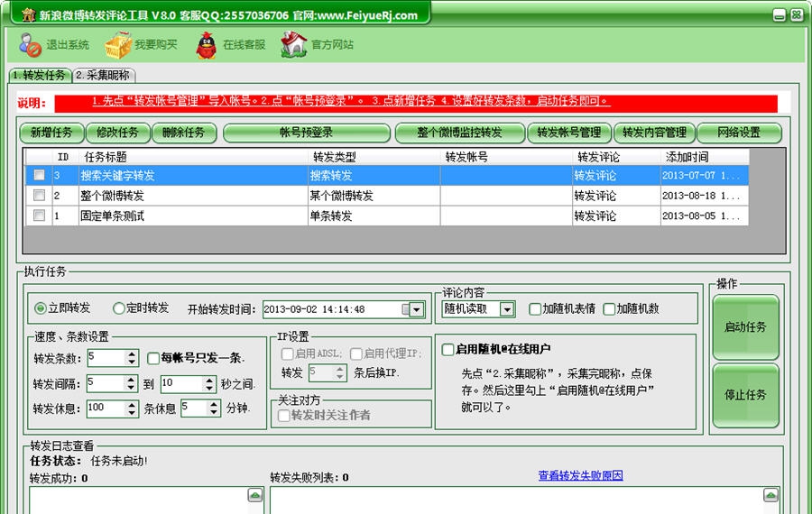
Task: Enable 加随机数 checkbox
Action: pos(609,309)
